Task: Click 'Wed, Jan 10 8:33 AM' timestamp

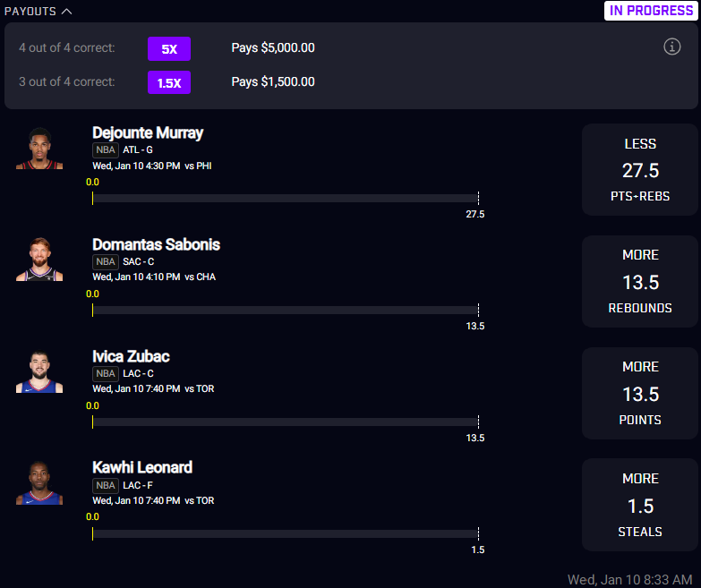Action: 630,580
